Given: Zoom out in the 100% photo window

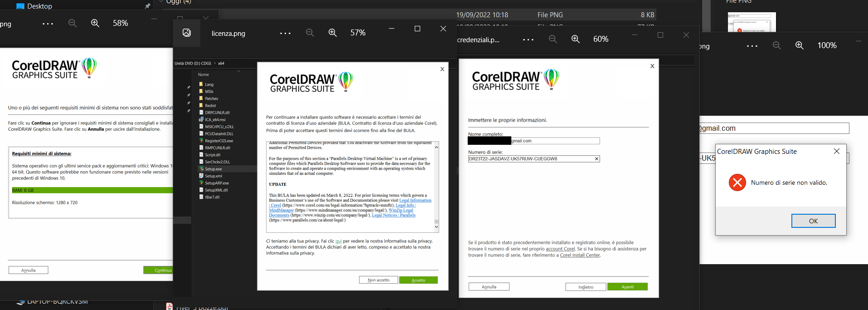Looking at the screenshot, I should (777, 45).
